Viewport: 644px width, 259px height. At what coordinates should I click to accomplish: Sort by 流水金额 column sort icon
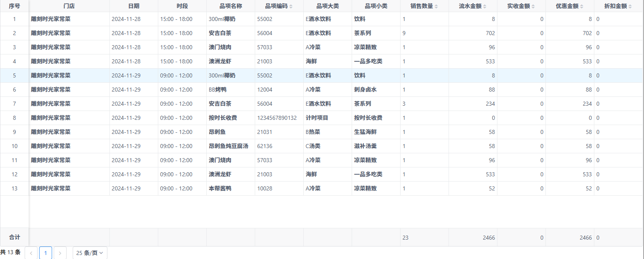pyautogui.click(x=485, y=6)
